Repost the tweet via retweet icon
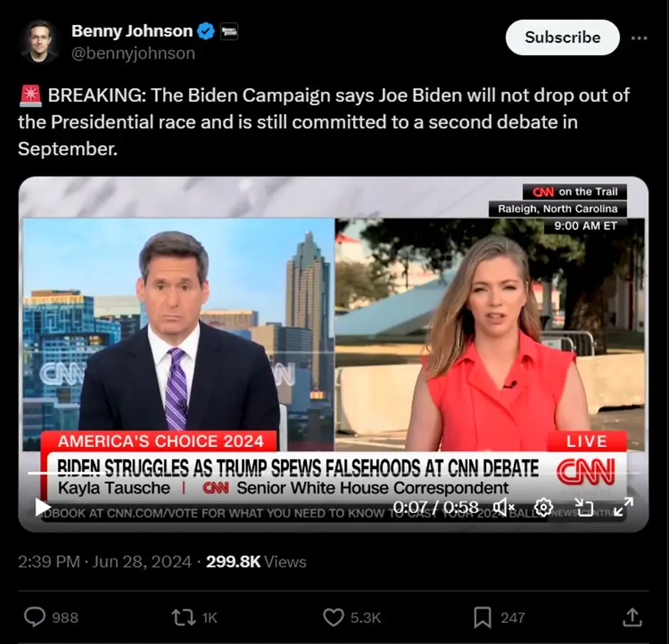Viewport: 669px width, 644px height. point(184,617)
